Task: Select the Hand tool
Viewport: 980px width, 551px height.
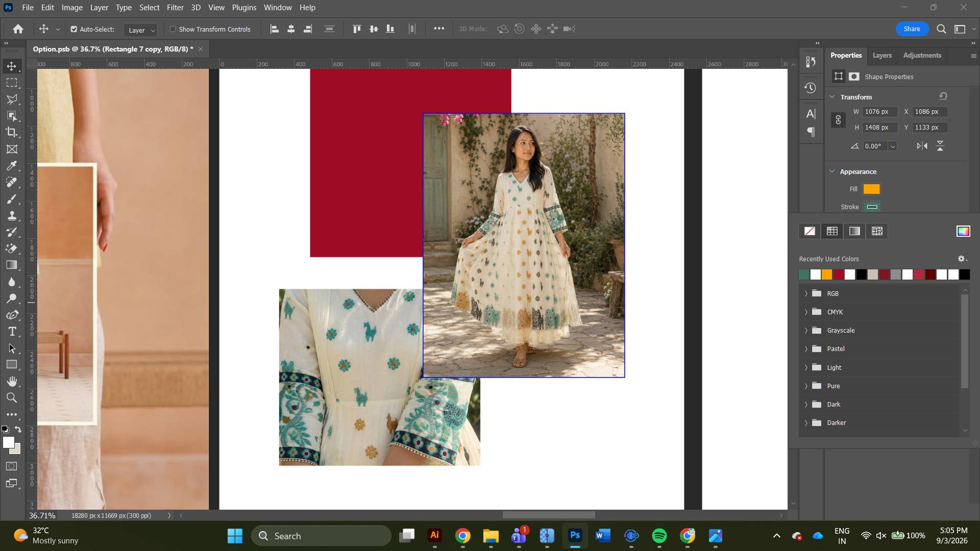Action: point(12,381)
